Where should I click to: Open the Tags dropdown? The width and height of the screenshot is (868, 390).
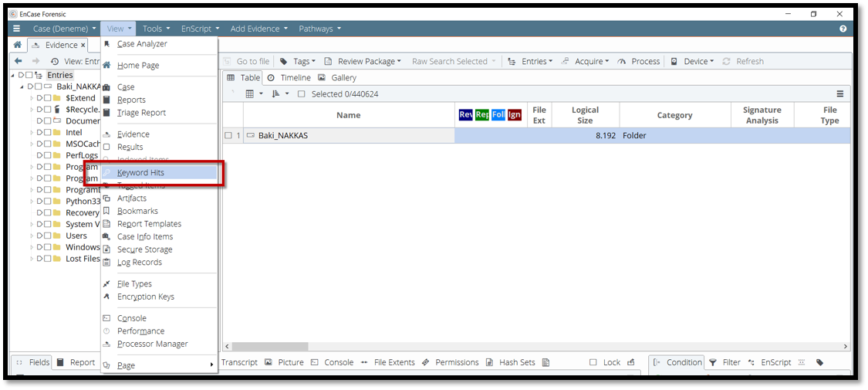tap(297, 61)
